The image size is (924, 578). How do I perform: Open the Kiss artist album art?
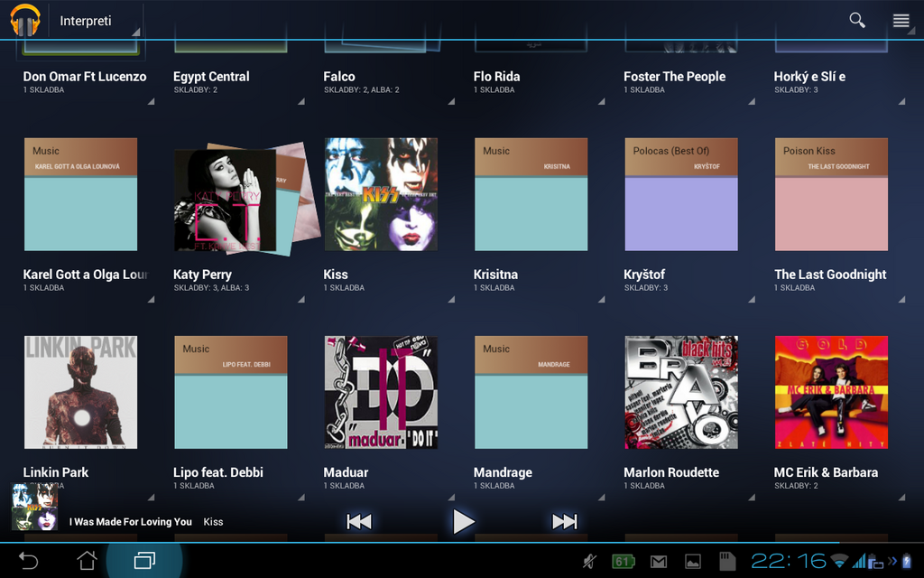coord(381,194)
